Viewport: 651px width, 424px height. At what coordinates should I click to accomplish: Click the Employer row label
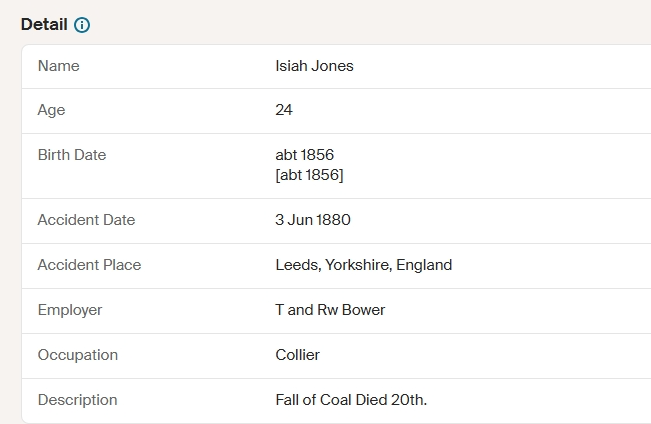coord(70,310)
